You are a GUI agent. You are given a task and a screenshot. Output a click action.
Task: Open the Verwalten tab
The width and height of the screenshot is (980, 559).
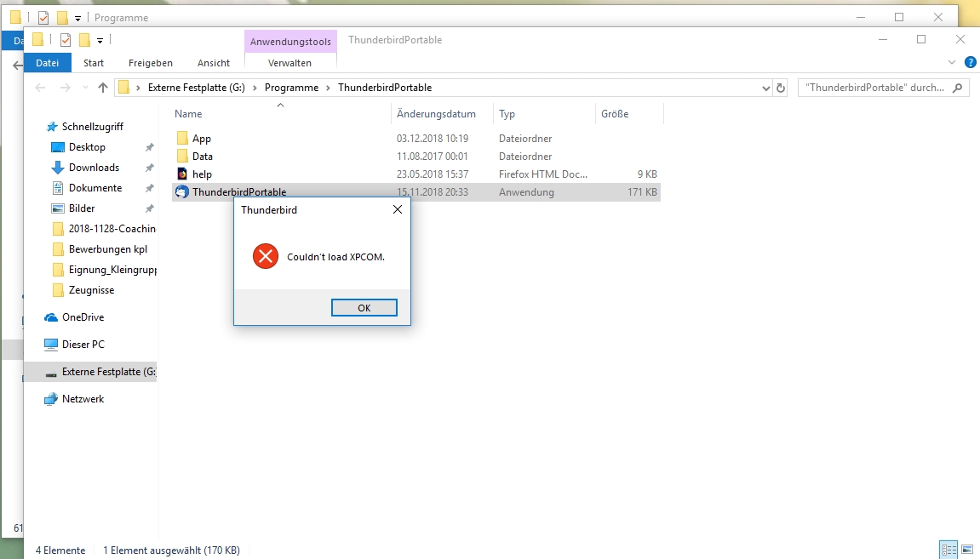tap(290, 62)
